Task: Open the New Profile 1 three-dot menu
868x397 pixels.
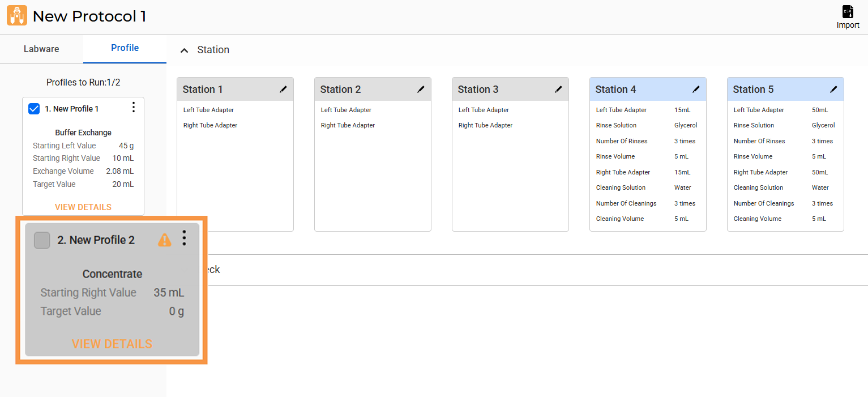Action: [133, 108]
